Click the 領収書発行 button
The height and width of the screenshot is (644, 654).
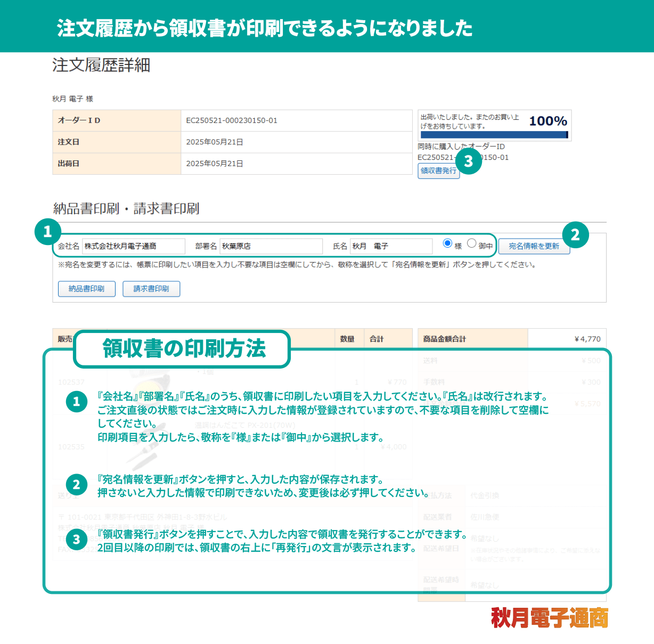click(x=438, y=170)
